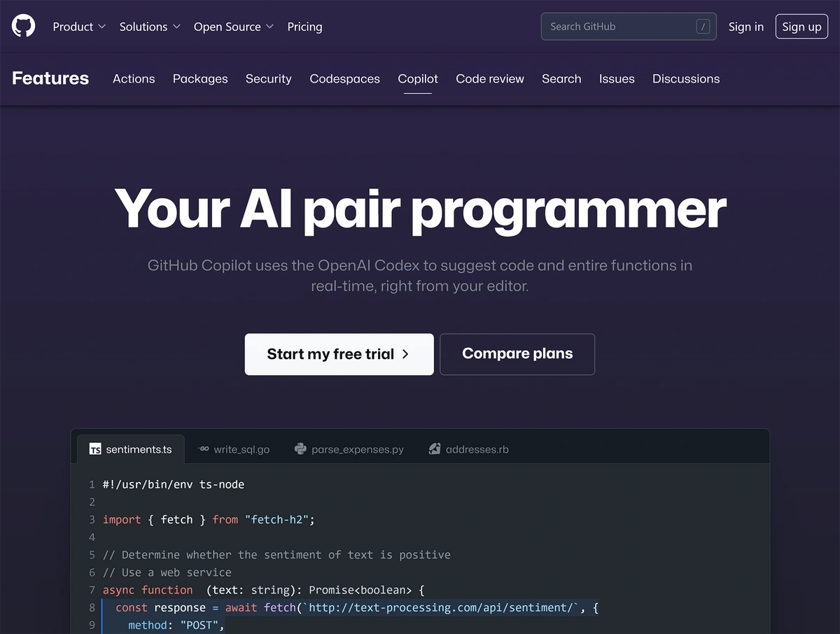Click the slash shortcut icon in search
840x634 pixels.
click(x=703, y=27)
